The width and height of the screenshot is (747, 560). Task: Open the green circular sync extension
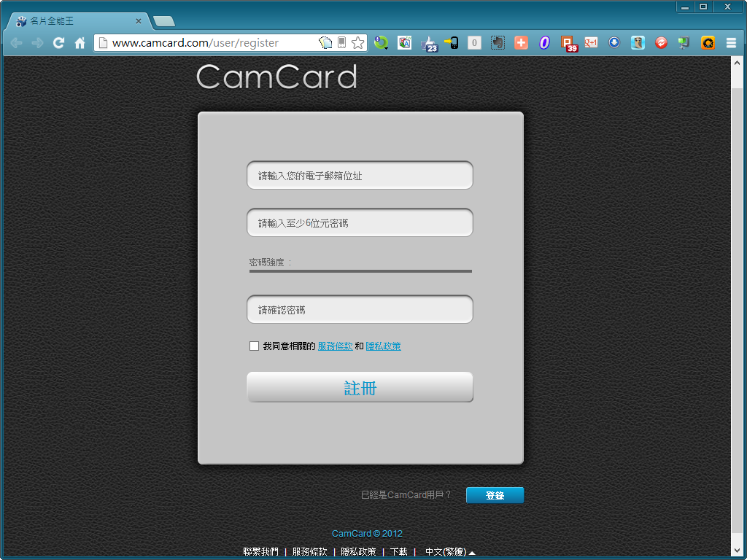(381, 43)
